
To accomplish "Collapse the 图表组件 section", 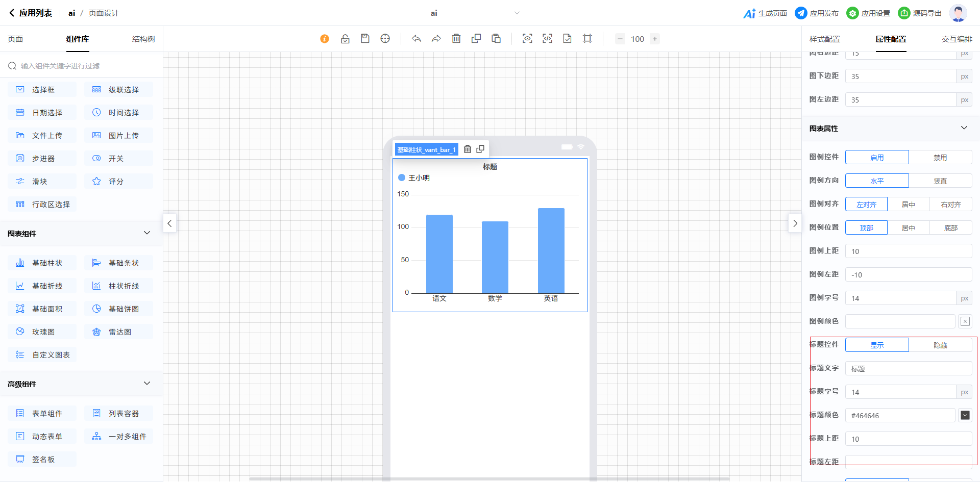I will tap(147, 233).
